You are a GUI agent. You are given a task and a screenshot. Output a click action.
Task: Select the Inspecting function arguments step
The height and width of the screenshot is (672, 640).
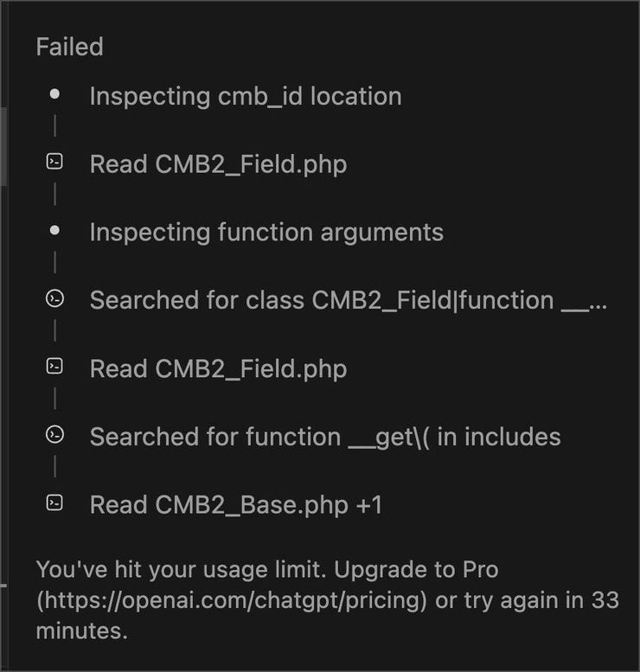coord(266,232)
